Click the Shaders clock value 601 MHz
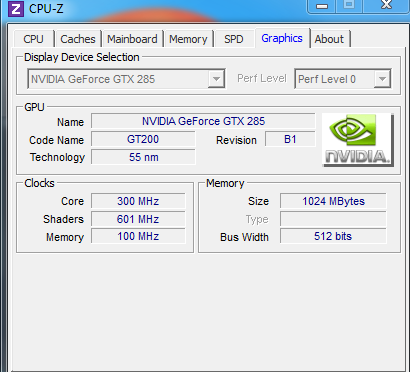 pos(138,219)
